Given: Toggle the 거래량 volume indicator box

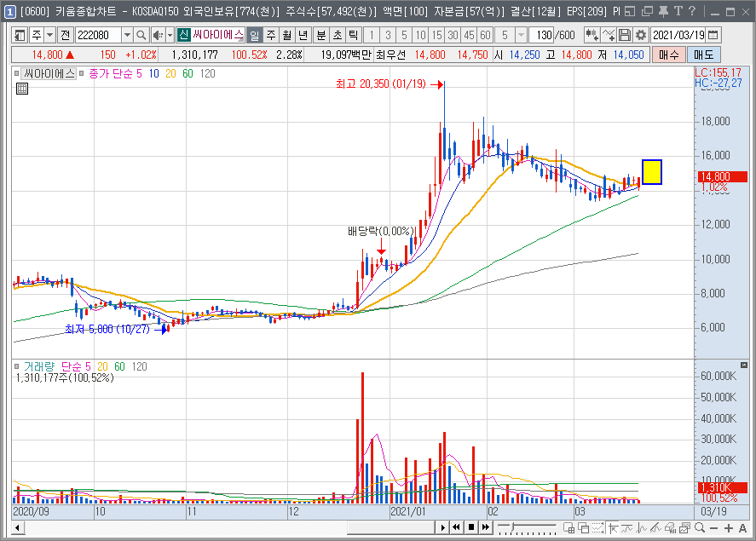Looking at the screenshot, I should coord(17,366).
